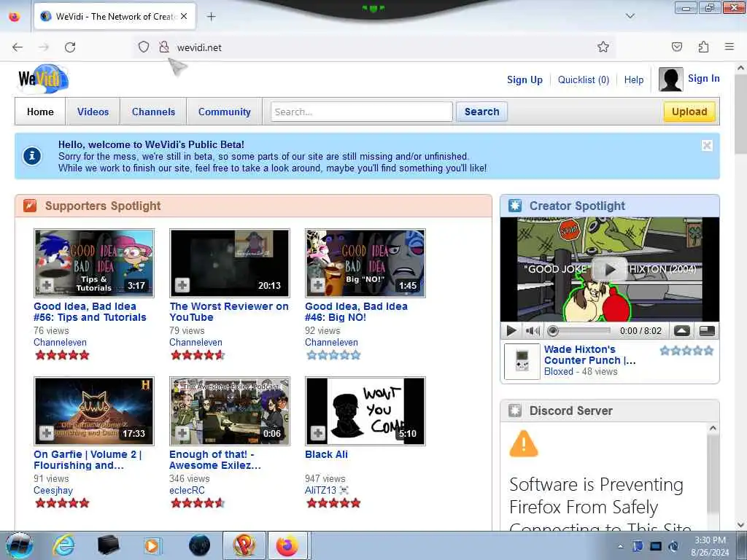The width and height of the screenshot is (747, 560).
Task: Click the Search button
Action: click(x=481, y=112)
